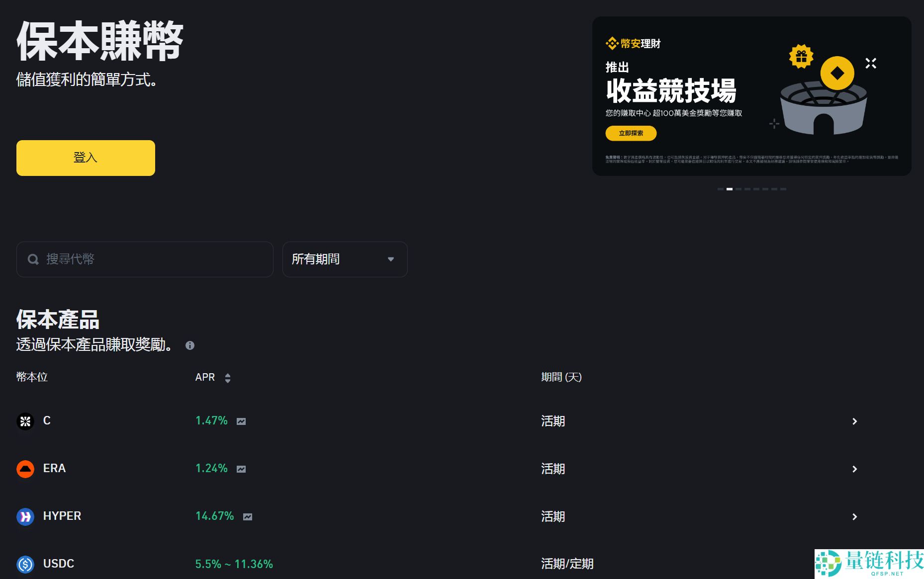Select the fourth carousel indicator dot
This screenshot has height=579, width=924.
point(748,189)
